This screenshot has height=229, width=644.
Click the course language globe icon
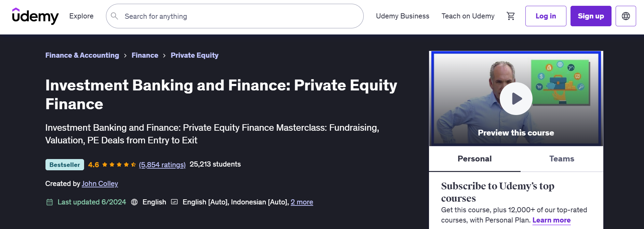[x=134, y=202]
